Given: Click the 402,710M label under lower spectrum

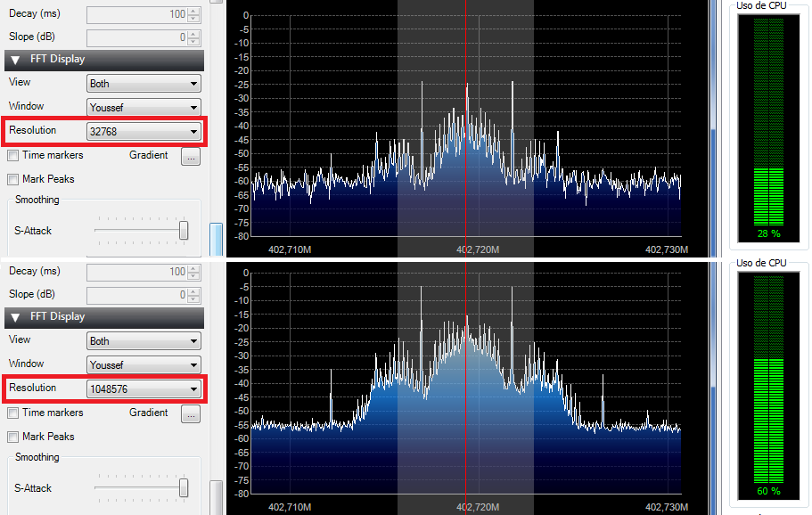Looking at the screenshot, I should (290, 507).
